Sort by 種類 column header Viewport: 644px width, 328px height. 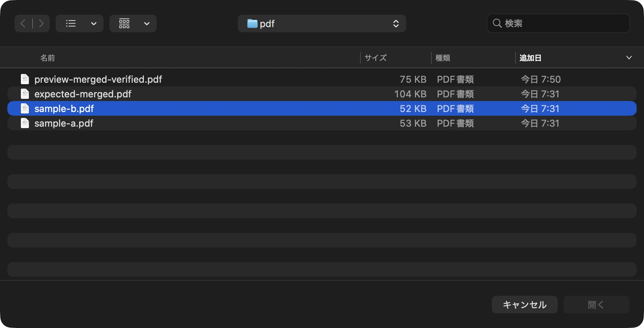[x=443, y=58]
